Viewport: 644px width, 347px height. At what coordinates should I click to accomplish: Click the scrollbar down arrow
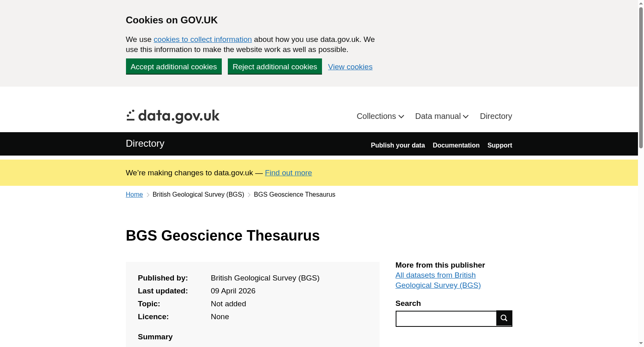pos(641,343)
